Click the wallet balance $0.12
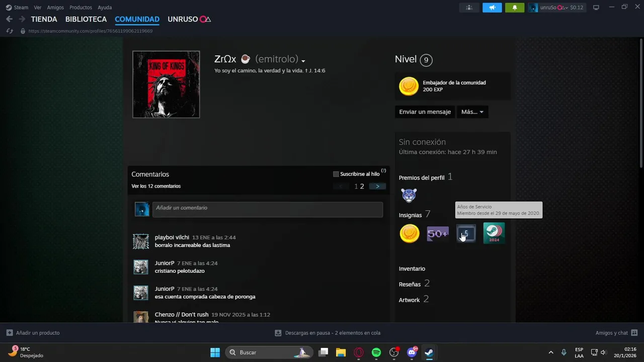 point(577,8)
